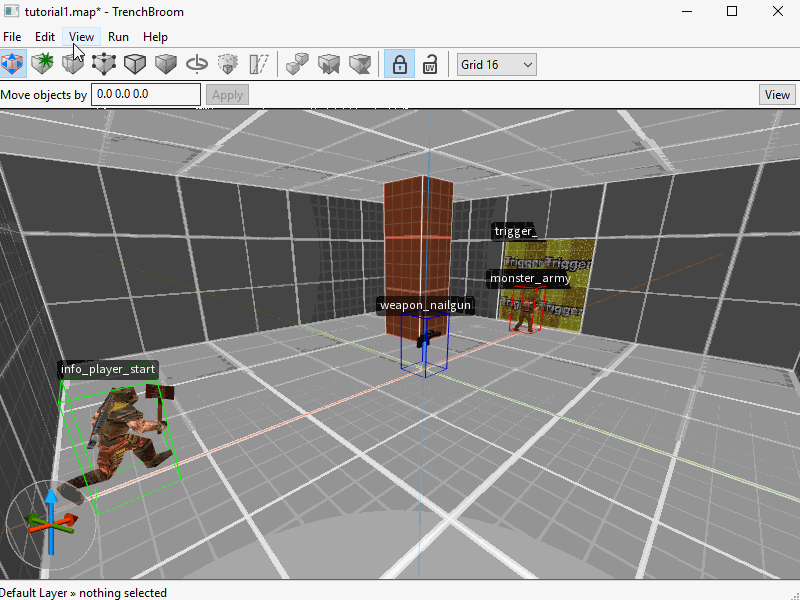
Task: Toggle UV lock
Action: [x=430, y=63]
